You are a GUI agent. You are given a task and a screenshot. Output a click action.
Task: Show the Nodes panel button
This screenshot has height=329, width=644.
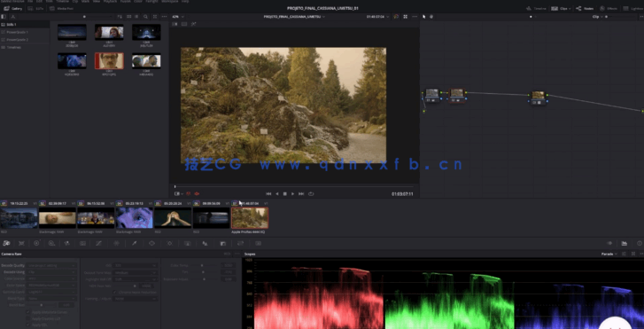tap(585, 8)
